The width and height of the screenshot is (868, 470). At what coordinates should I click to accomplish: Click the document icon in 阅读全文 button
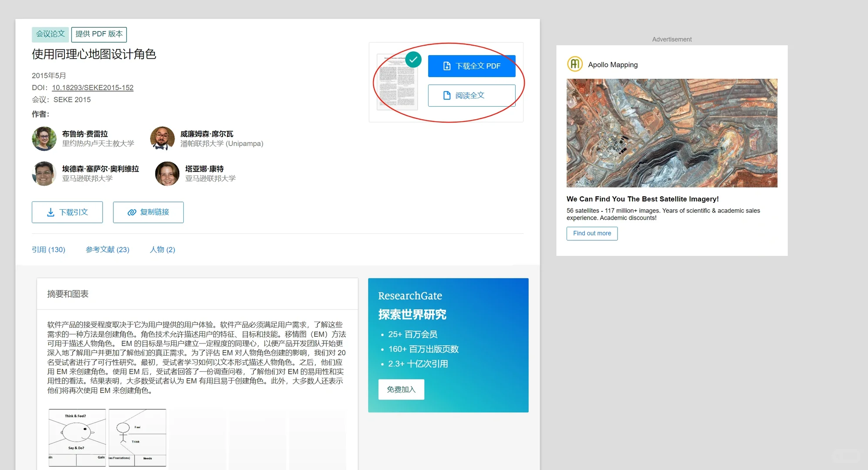[x=447, y=95]
